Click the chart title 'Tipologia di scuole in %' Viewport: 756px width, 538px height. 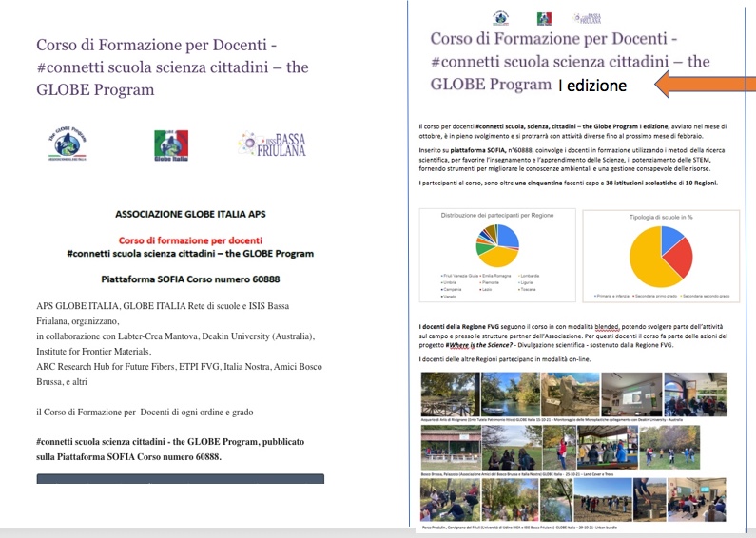(661, 217)
